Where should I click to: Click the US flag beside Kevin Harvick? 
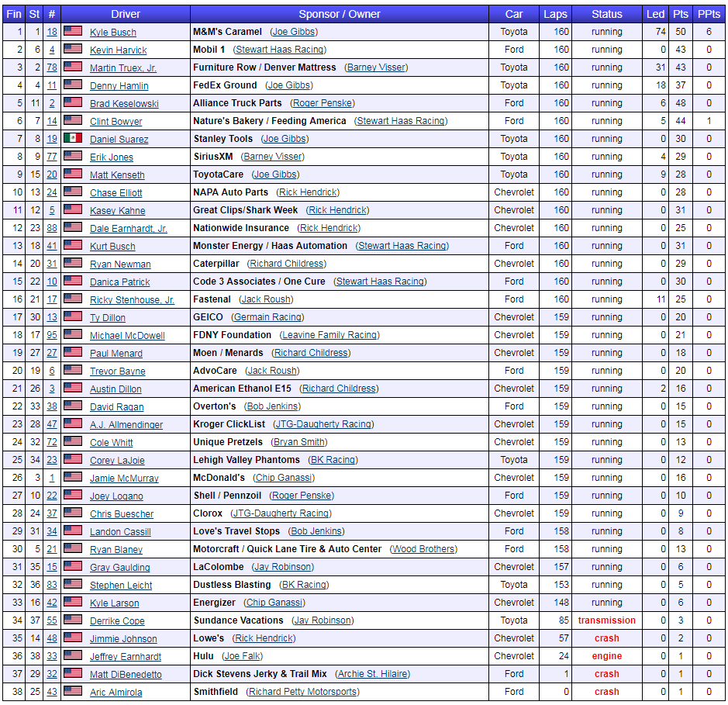tap(73, 49)
